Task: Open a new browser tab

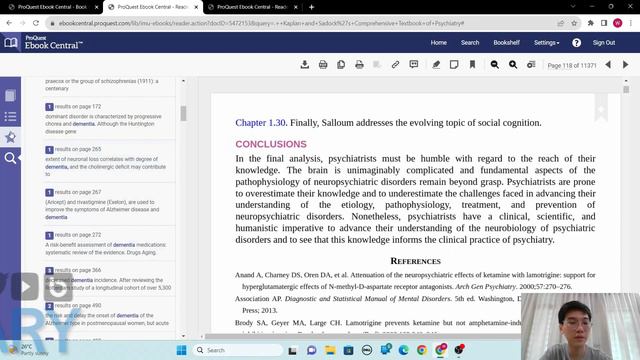Action: pyautogui.click(x=311, y=7)
